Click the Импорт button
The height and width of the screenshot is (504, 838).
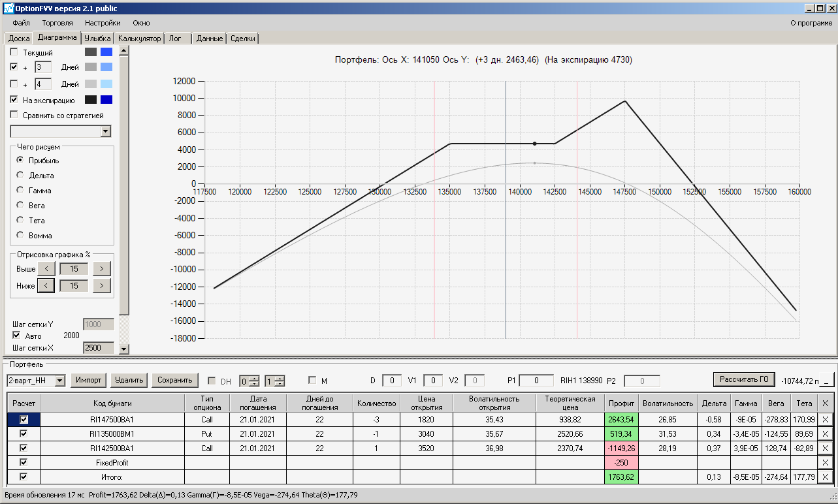tap(89, 380)
